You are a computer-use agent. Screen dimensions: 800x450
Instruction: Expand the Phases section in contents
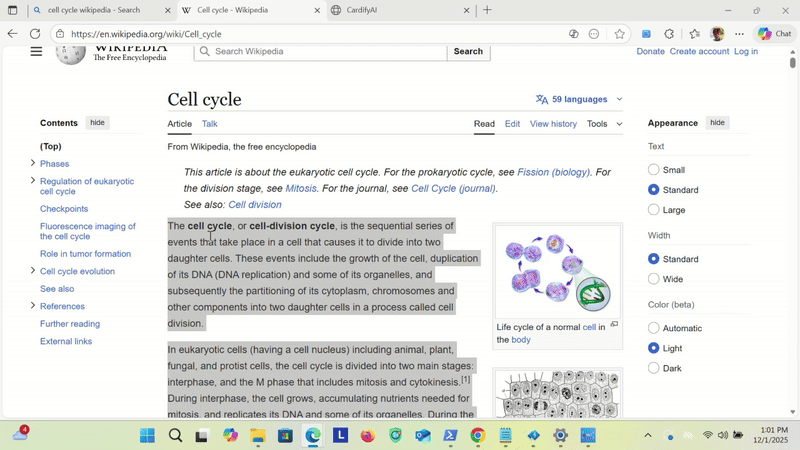click(x=33, y=163)
